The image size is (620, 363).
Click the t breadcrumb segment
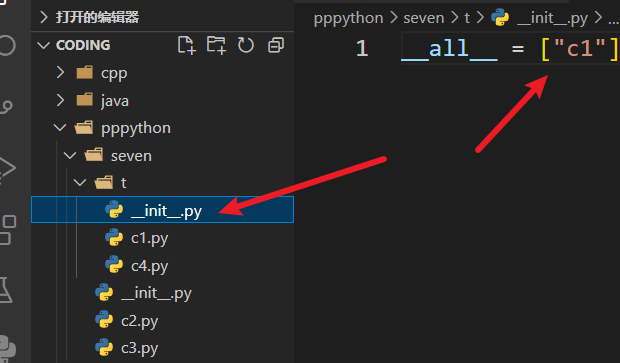click(467, 18)
